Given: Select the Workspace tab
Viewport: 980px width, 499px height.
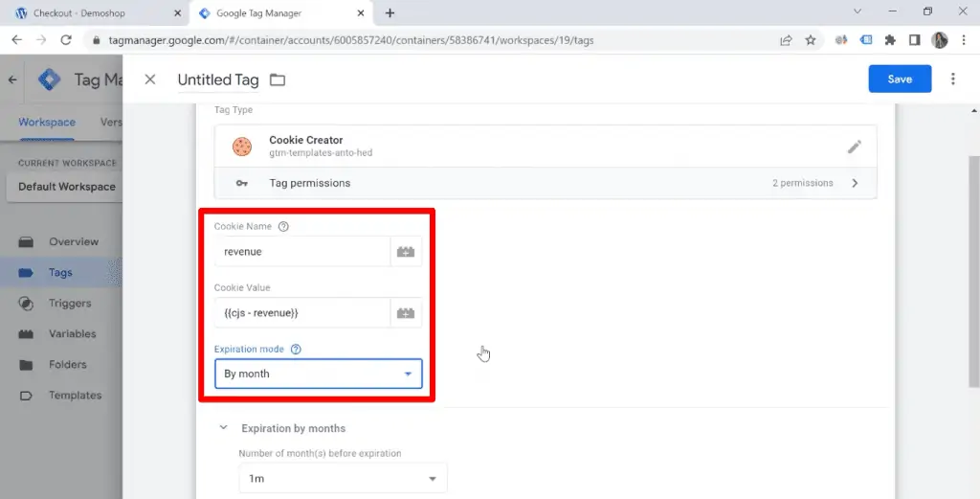Looking at the screenshot, I should (x=47, y=122).
